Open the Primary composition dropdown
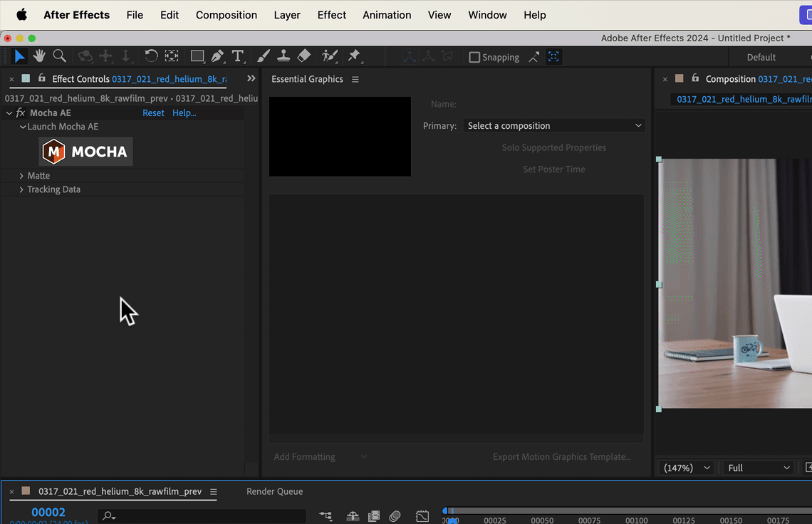812x524 pixels. pos(554,126)
